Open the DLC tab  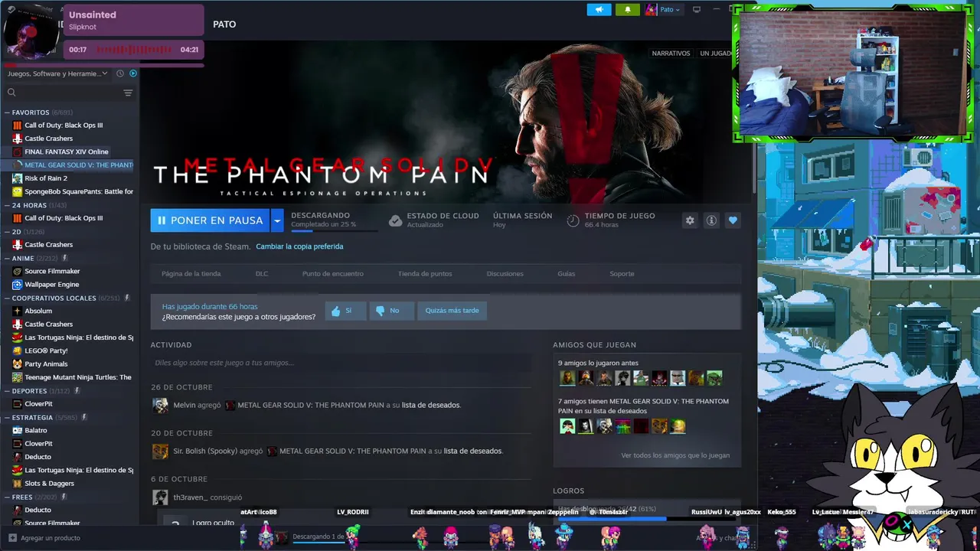point(262,274)
